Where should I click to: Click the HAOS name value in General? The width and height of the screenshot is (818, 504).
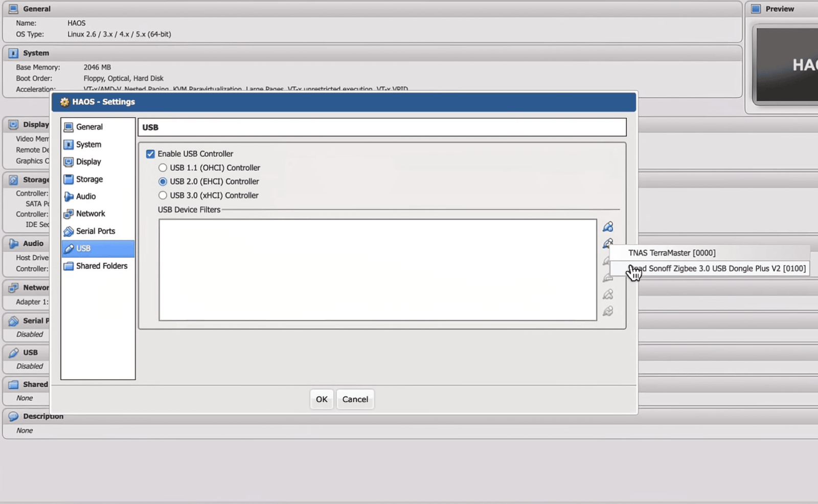click(76, 23)
